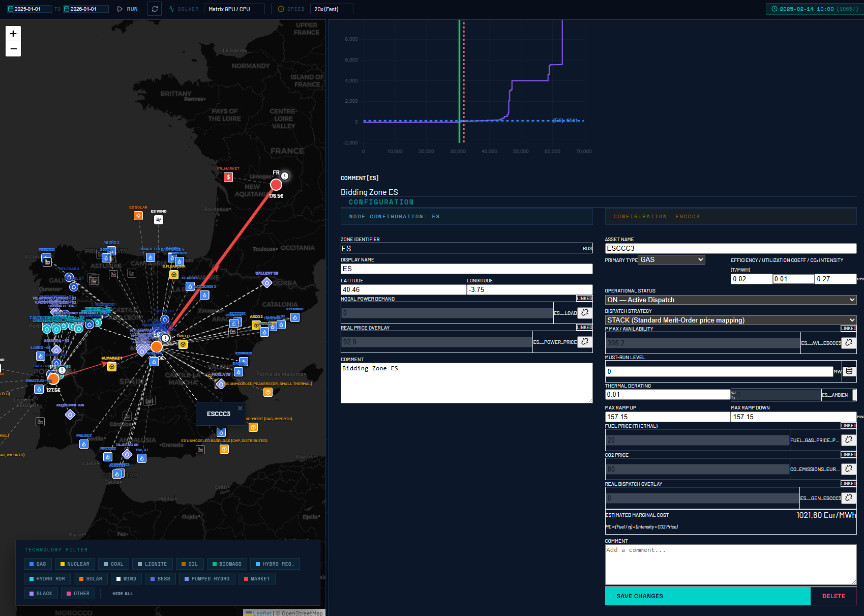The image size is (864, 616).
Task: Select the ES WIND turbine marker
Action: coord(159,220)
